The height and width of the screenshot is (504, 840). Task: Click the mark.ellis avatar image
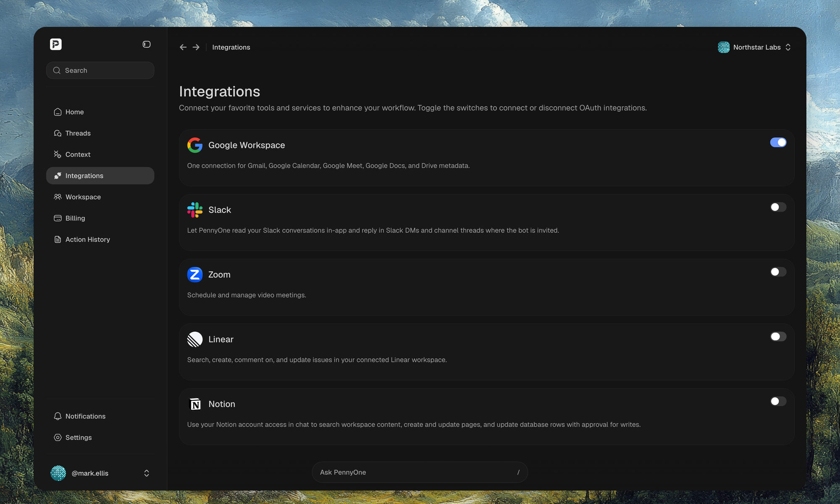[58, 473]
